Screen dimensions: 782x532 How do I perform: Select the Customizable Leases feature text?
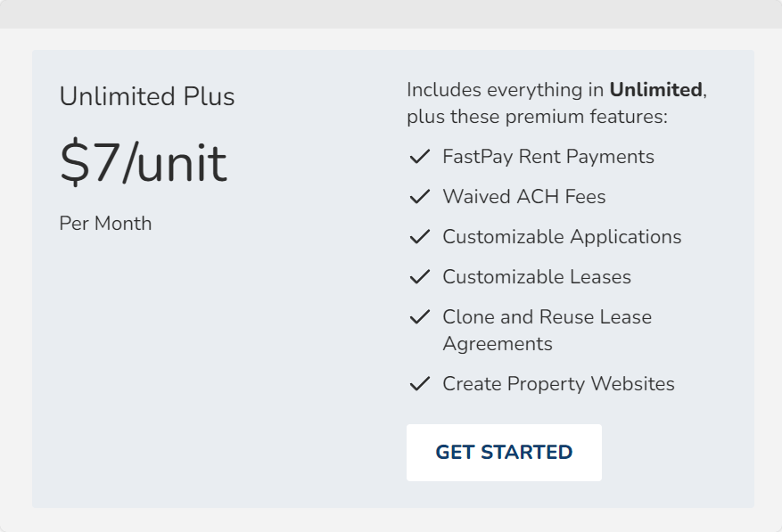point(537,277)
